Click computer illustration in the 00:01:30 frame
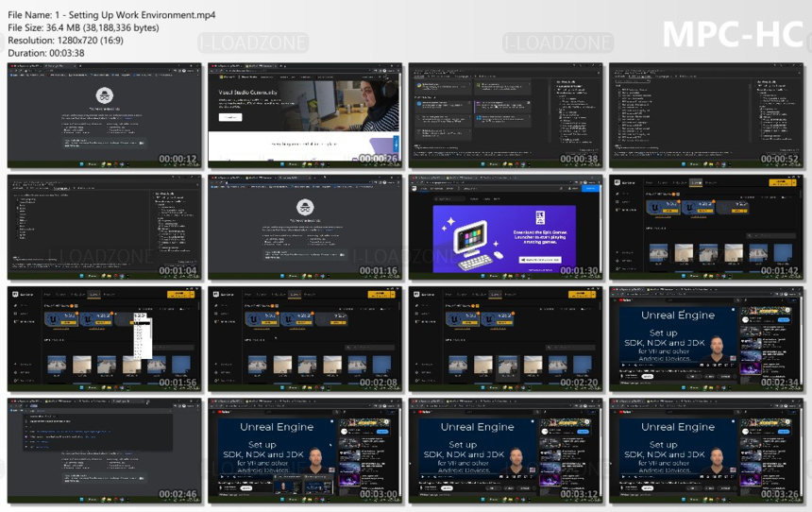Screen dimensions: 812x512 472,244
